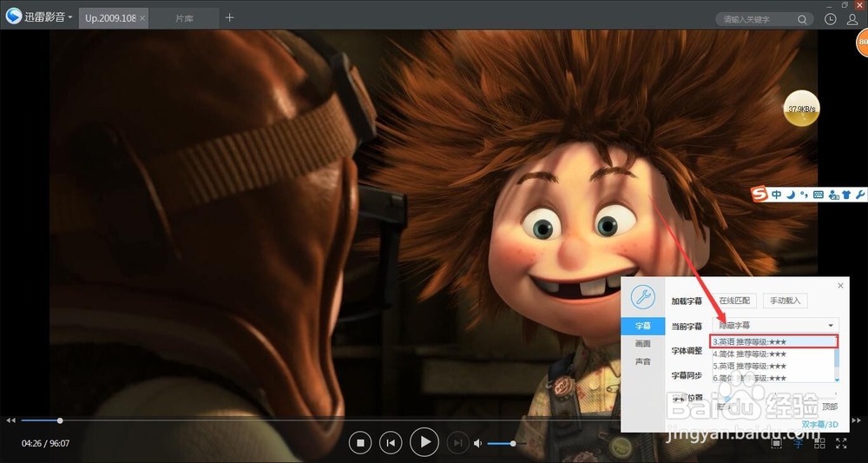
Task: Toggle punctuation mode on IME bar
Action: 804,195
